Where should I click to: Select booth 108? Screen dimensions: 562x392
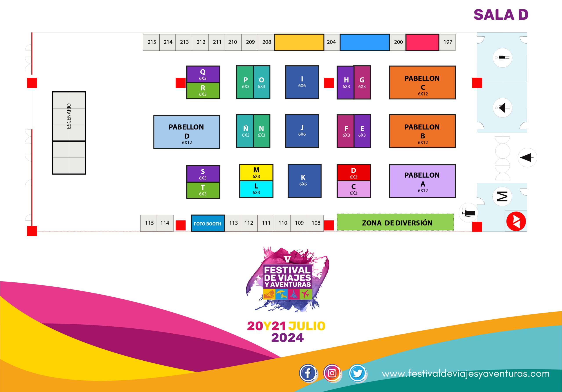click(315, 223)
